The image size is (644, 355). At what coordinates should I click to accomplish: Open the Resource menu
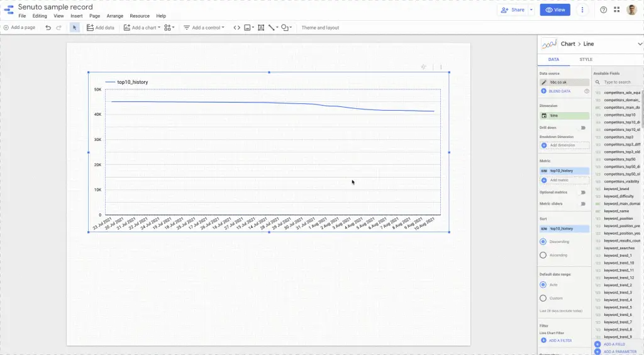coord(140,16)
